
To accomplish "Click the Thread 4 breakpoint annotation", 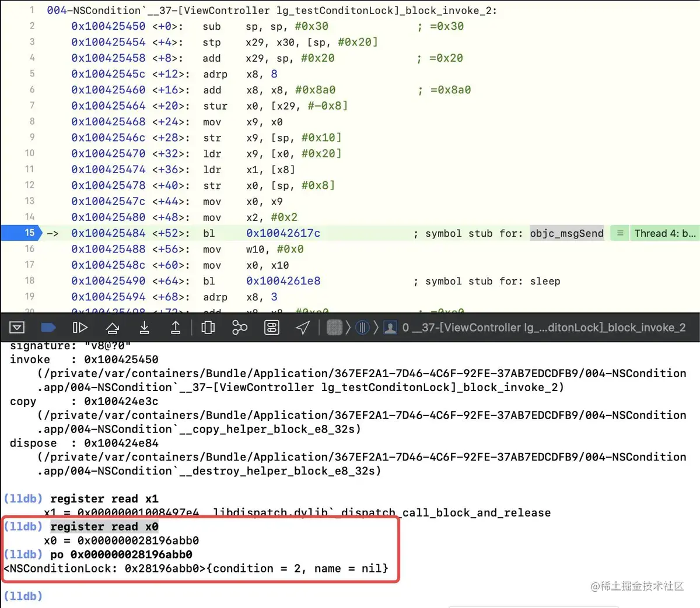I will (665, 233).
